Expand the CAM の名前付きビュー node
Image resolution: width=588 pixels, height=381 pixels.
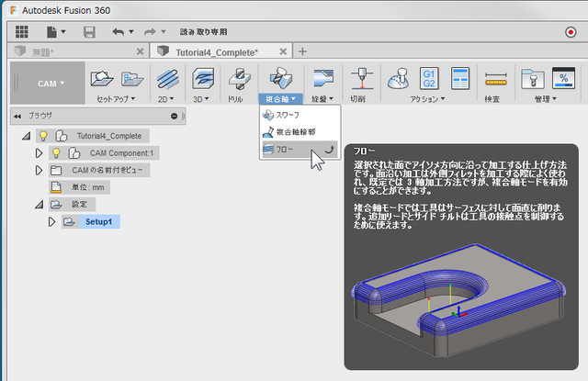[39, 170]
